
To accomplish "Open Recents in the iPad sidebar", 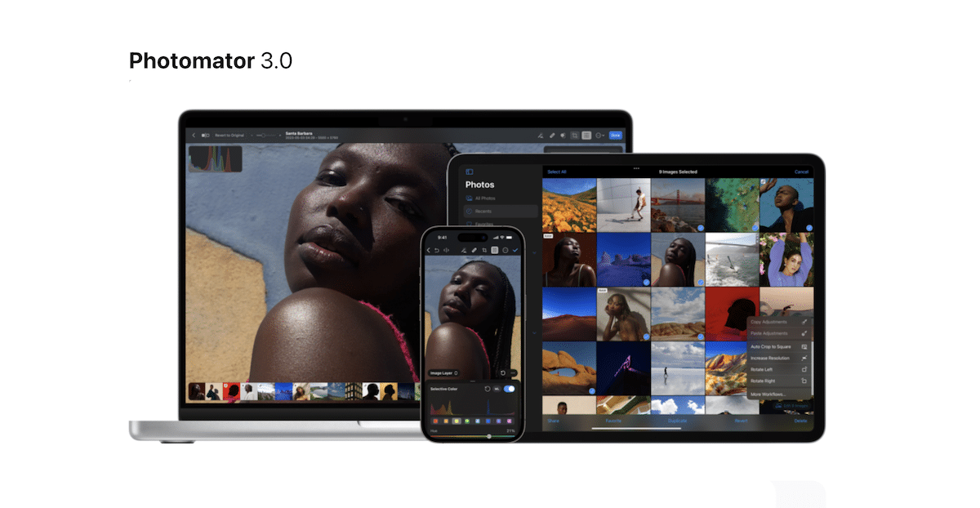I will tap(501, 212).
